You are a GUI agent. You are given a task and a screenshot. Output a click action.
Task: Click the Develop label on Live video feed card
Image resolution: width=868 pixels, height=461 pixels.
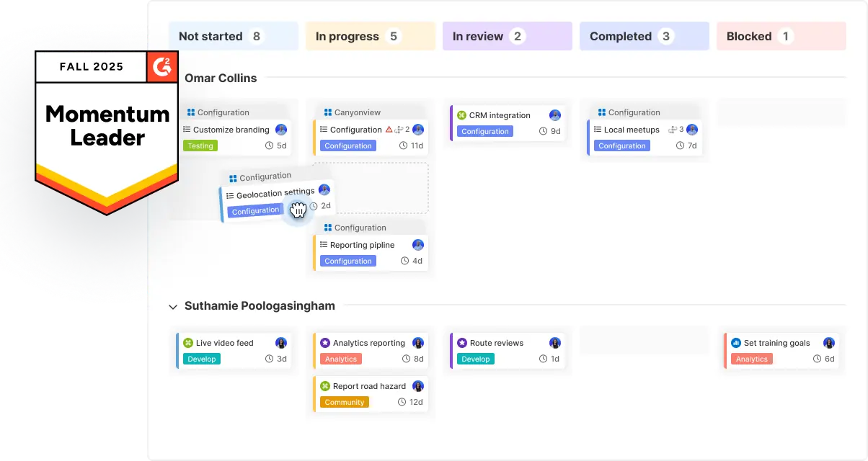201,359
